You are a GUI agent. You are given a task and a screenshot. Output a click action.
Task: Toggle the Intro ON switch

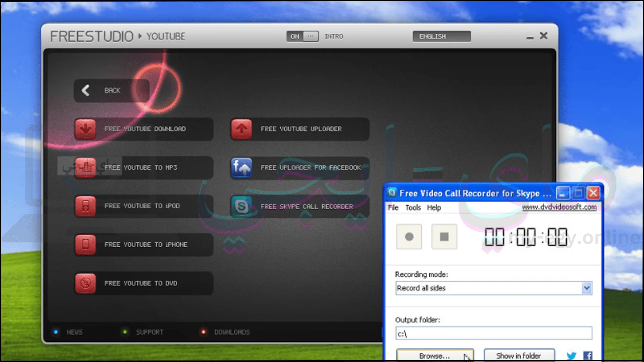pyautogui.click(x=303, y=36)
